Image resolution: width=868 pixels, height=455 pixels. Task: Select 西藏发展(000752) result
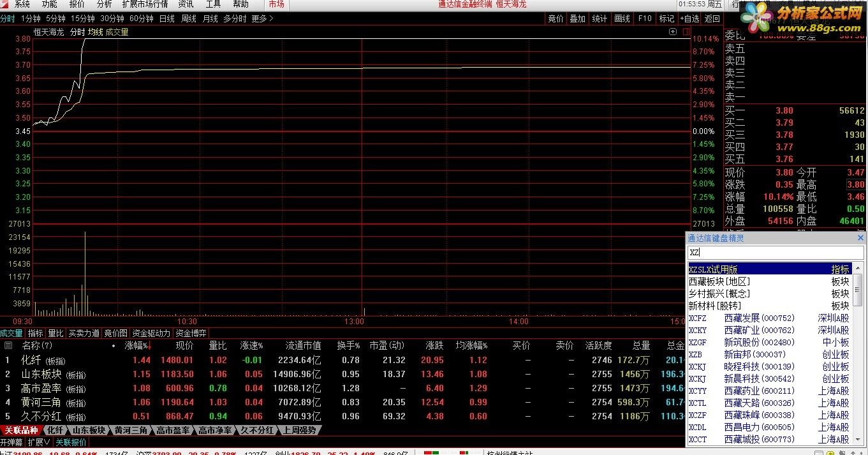point(769,318)
